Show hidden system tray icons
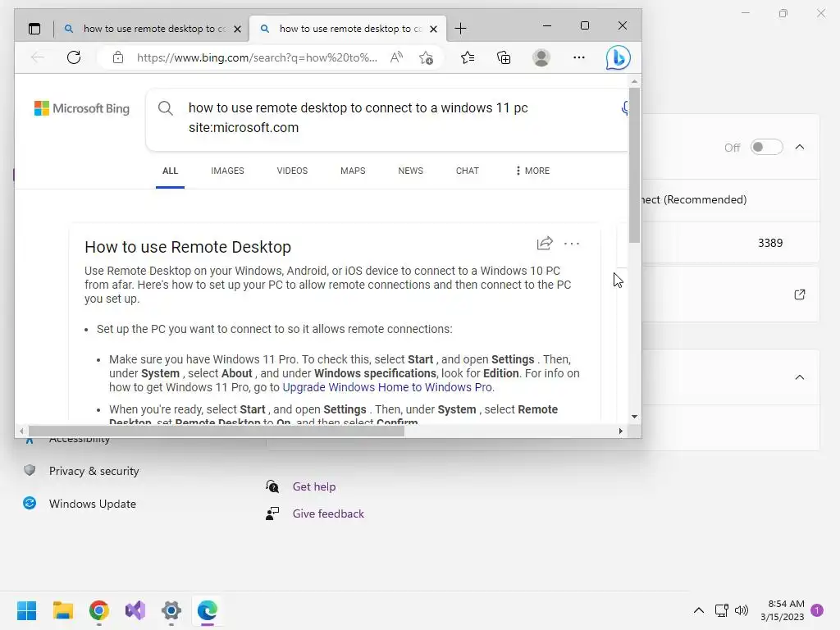Image resolution: width=840 pixels, height=630 pixels. click(699, 610)
